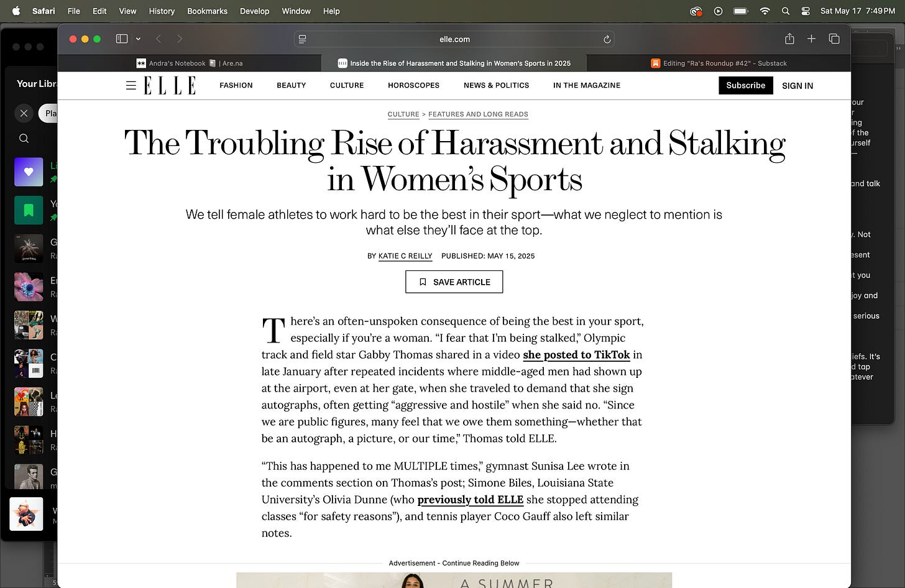The image size is (905, 588).
Task: Click the page reader icon in address bar
Action: 303,39
